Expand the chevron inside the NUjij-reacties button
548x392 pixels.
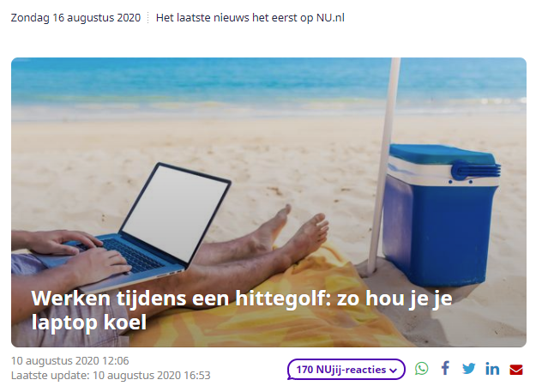393,371
